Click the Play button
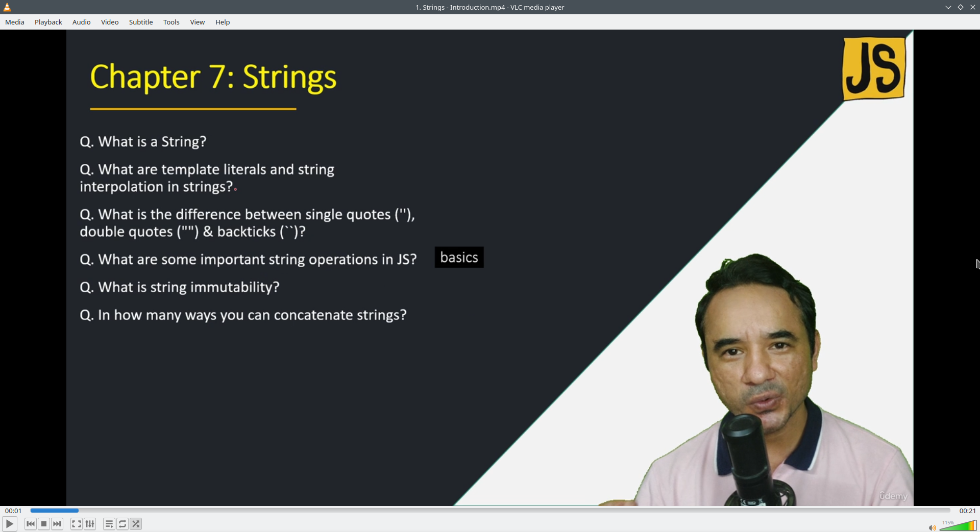980x532 pixels. point(9,524)
